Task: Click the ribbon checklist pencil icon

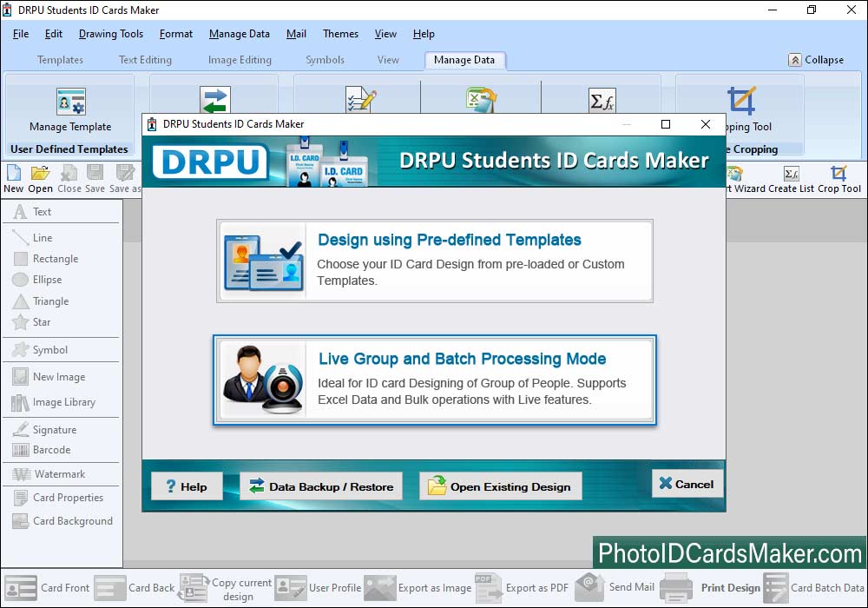Action: click(360, 100)
